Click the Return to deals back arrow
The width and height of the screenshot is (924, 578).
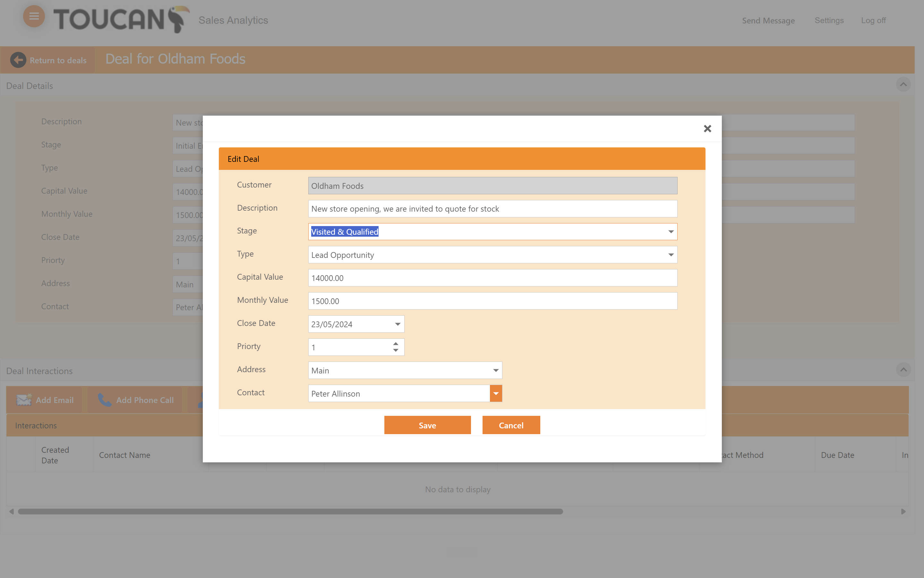tap(18, 60)
